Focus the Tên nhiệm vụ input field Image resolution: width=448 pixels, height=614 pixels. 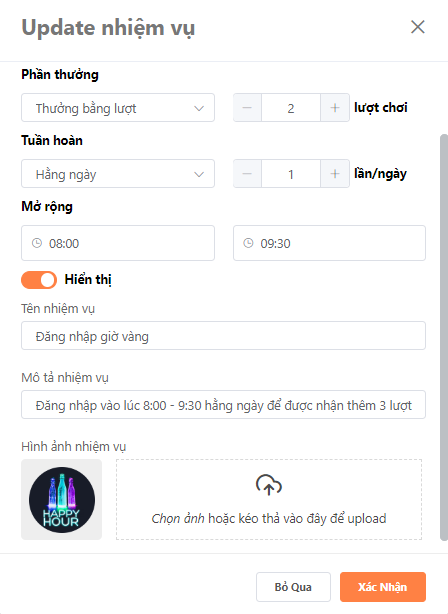[x=223, y=336]
